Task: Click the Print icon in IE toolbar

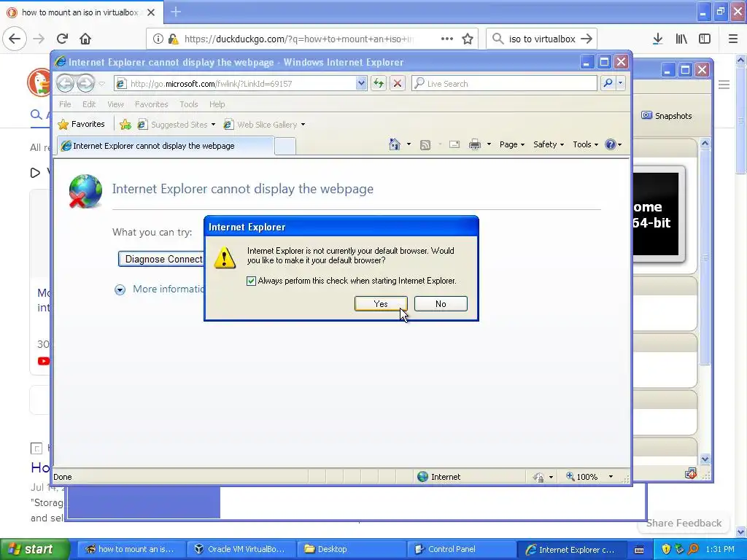Action: click(x=475, y=144)
